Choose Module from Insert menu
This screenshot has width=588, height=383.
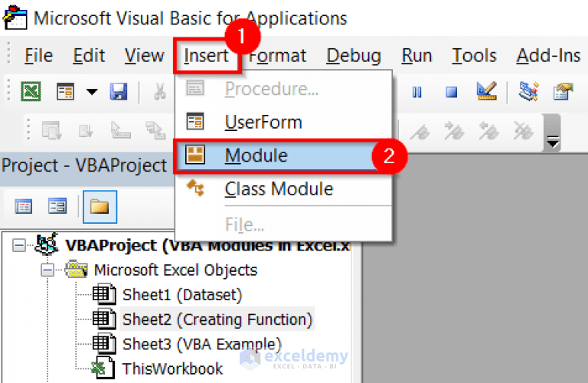(x=283, y=155)
